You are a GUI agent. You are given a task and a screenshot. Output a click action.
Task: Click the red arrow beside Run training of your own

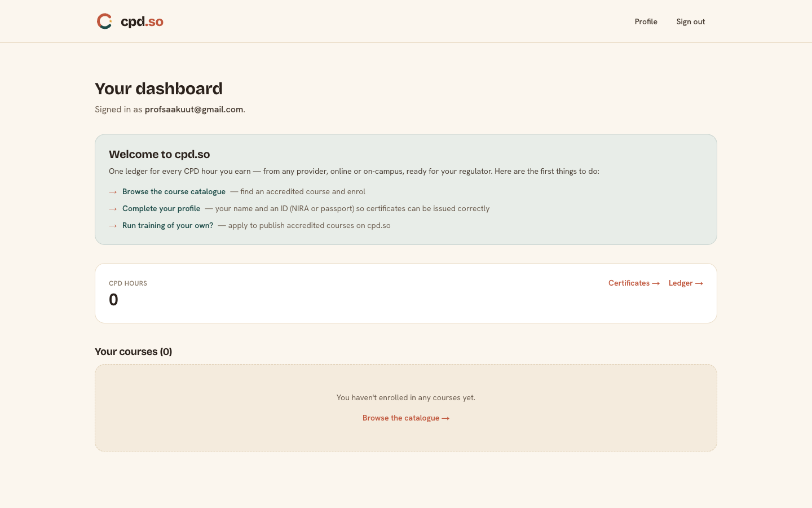click(113, 226)
